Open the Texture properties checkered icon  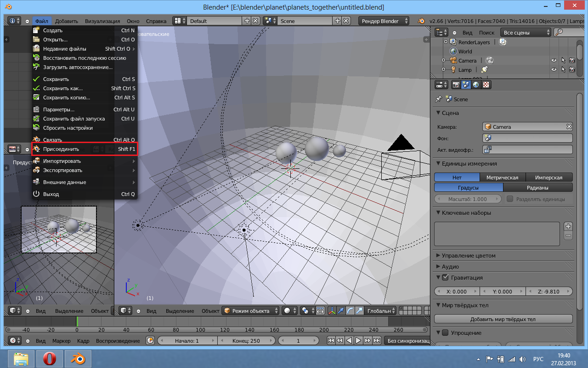[486, 85]
